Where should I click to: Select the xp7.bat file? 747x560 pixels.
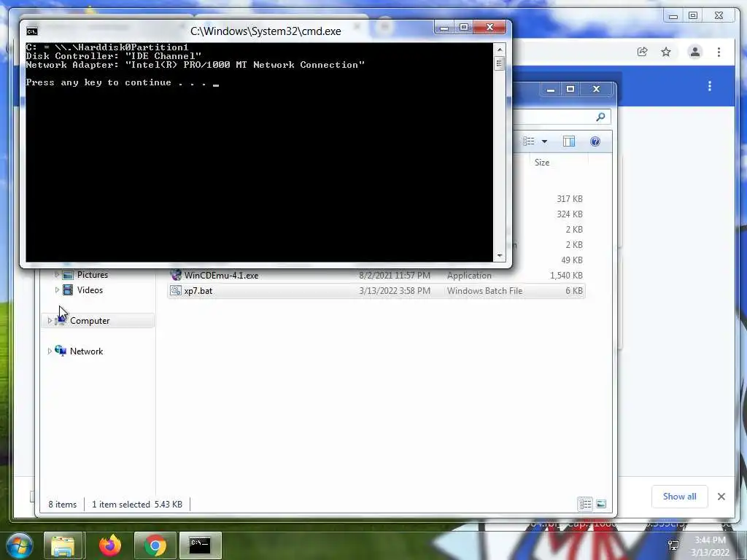(x=376, y=291)
